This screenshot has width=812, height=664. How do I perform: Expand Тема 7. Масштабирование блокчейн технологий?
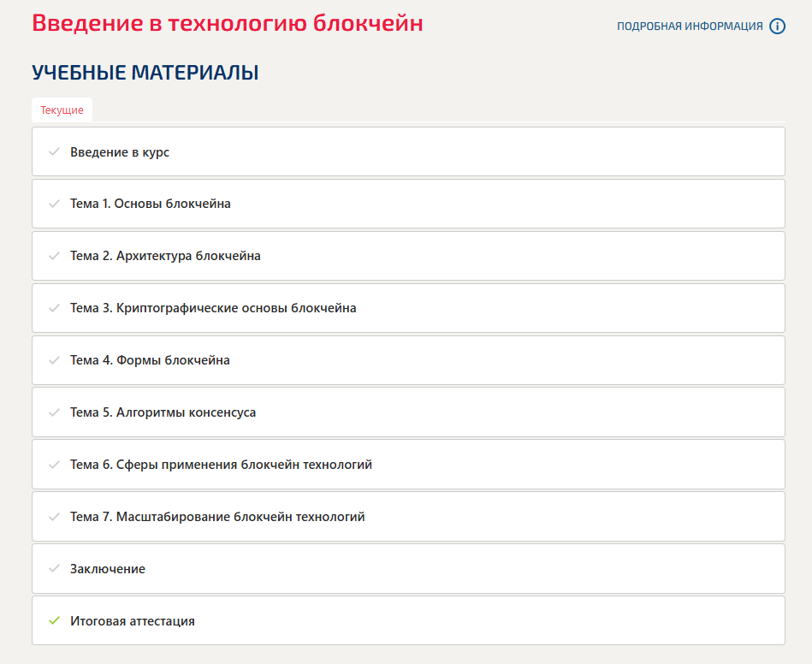[217, 517]
